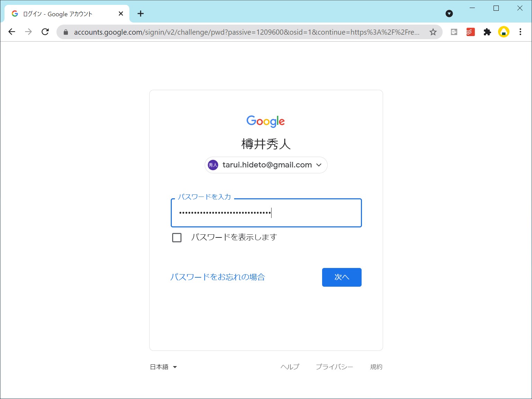Expand the 日本語 language selector
Screen dimensions: 532x399
[x=163, y=367]
